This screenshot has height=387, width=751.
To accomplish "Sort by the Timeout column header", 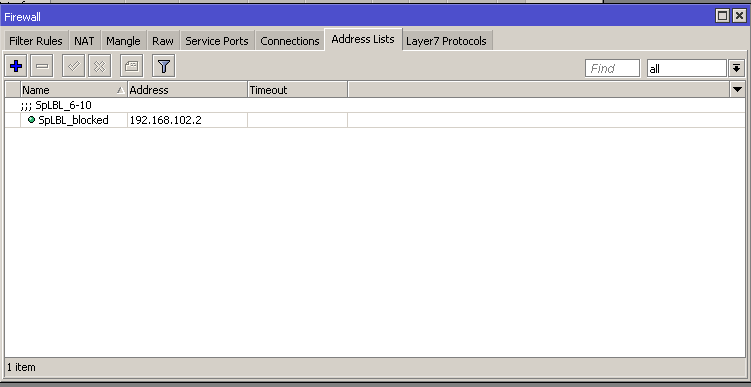I will pos(297,90).
